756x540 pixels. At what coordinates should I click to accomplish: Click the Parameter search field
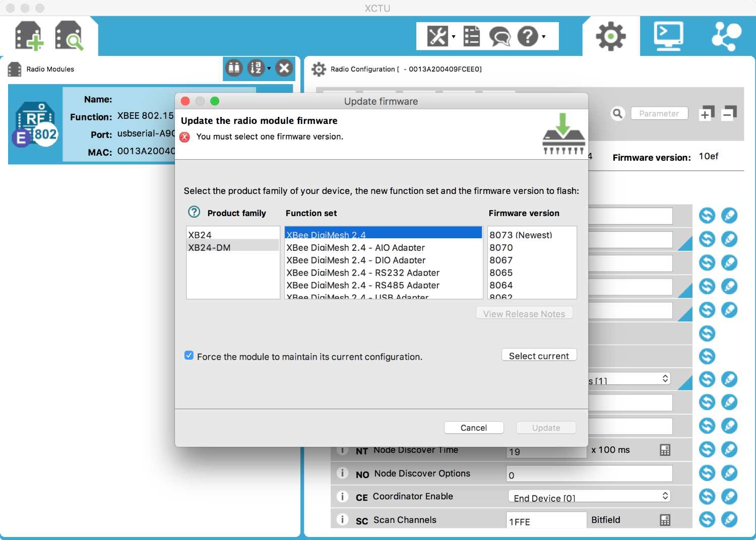659,113
